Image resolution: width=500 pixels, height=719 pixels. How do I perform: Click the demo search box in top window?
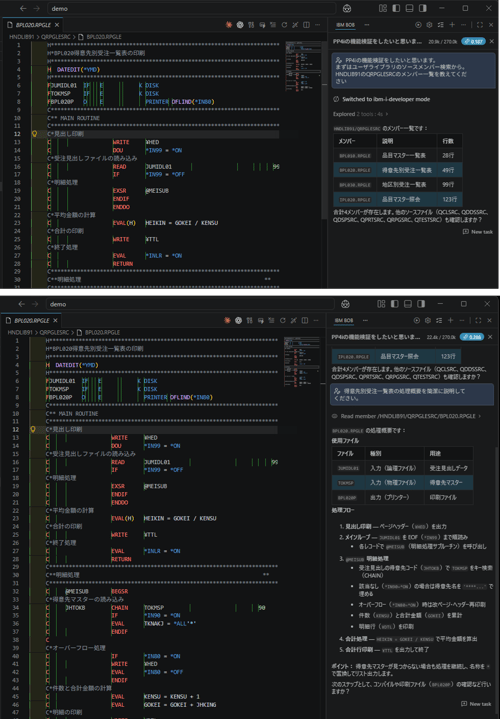pyautogui.click(x=191, y=8)
